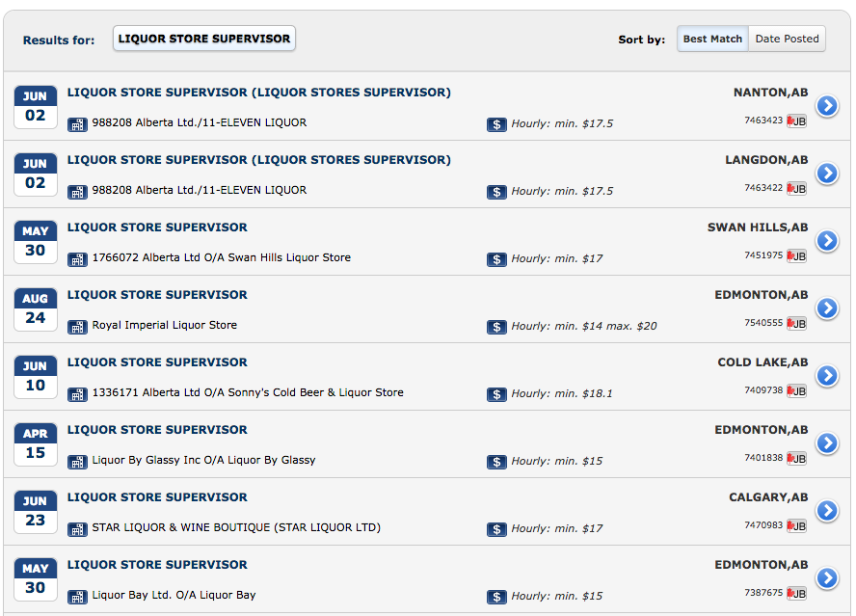856x616 pixels.
Task: Click the dollar icon beside the Nanton hourly wage
Action: coord(496,123)
